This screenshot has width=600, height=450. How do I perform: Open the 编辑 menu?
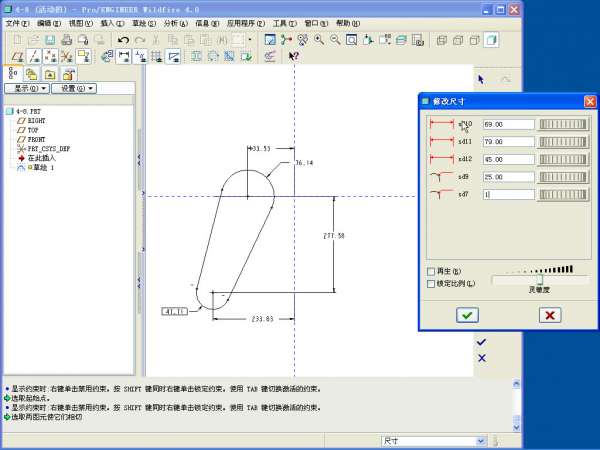[49, 23]
